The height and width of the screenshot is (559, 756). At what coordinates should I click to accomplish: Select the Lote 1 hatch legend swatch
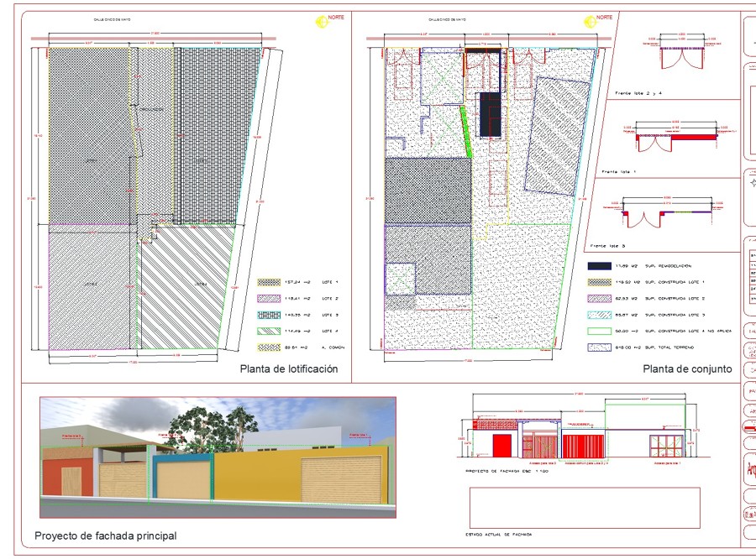[x=269, y=283]
